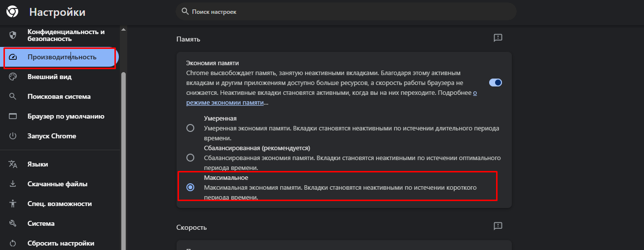Click the download icon for Скачанные файлы
This screenshot has height=250, width=644.
pos(13,184)
